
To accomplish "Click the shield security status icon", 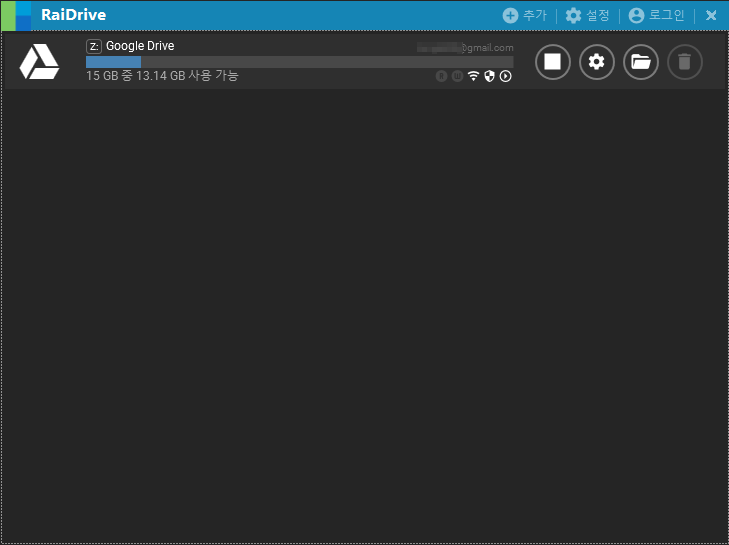I will 489,76.
